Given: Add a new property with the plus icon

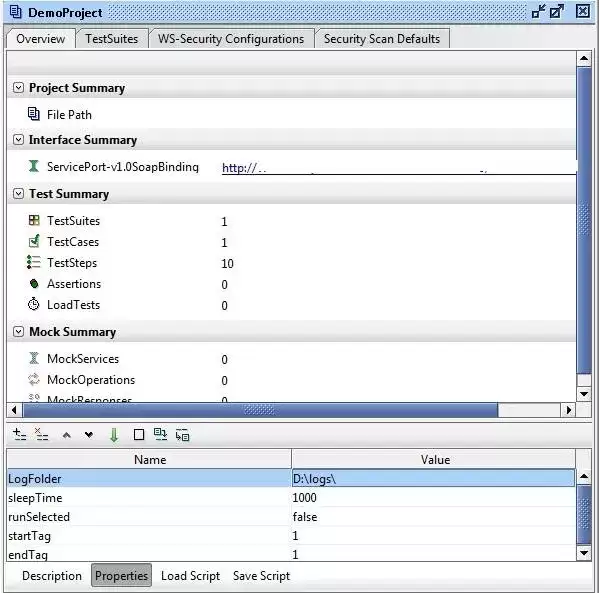Looking at the screenshot, I should (19, 434).
